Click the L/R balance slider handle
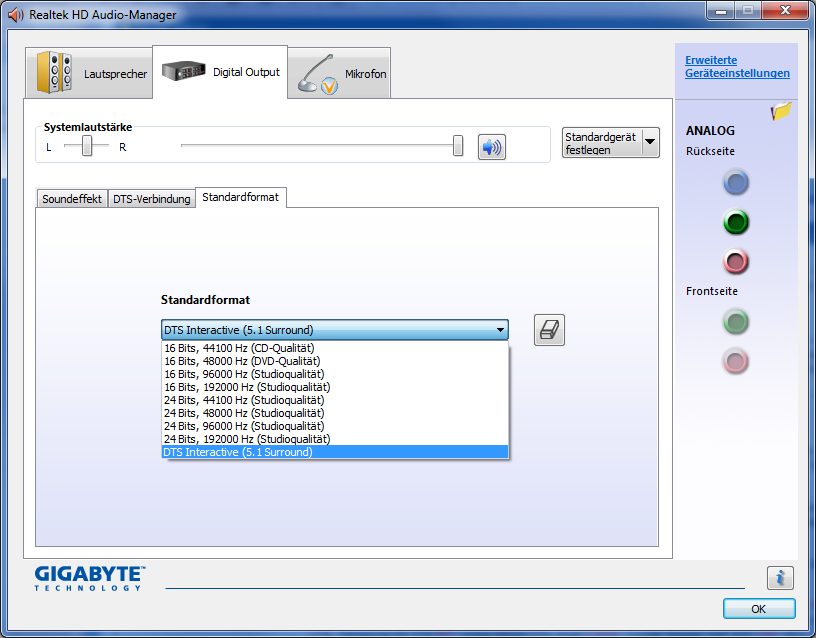This screenshot has width=816, height=638. click(87, 146)
